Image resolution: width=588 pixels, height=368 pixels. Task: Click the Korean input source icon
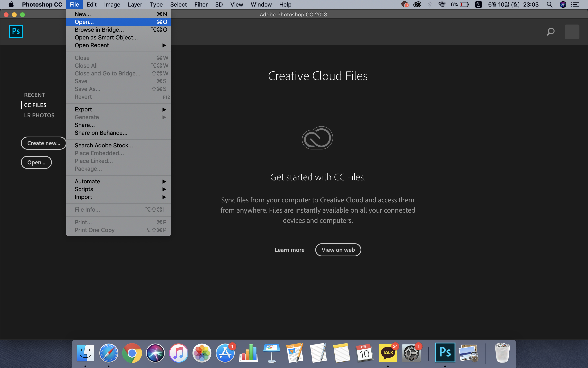tap(478, 4)
